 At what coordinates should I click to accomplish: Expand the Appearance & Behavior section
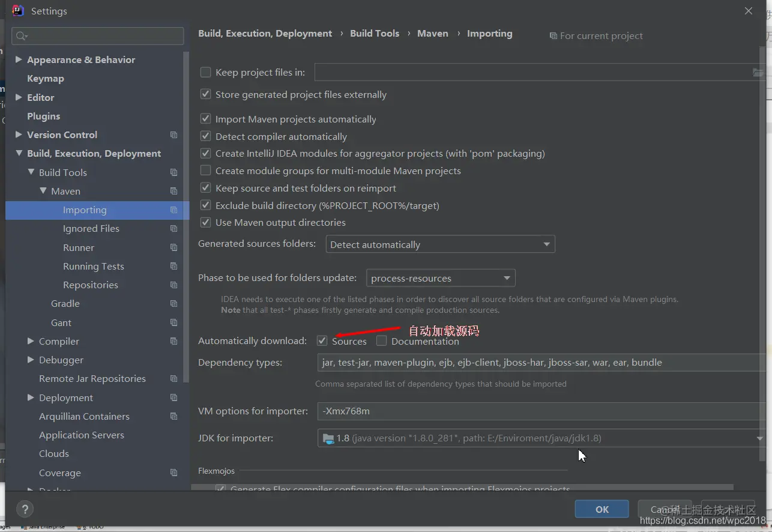point(19,59)
